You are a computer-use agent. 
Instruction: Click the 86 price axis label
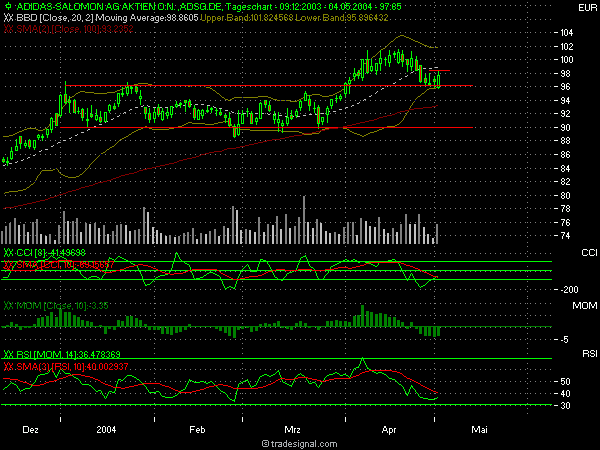565,155
